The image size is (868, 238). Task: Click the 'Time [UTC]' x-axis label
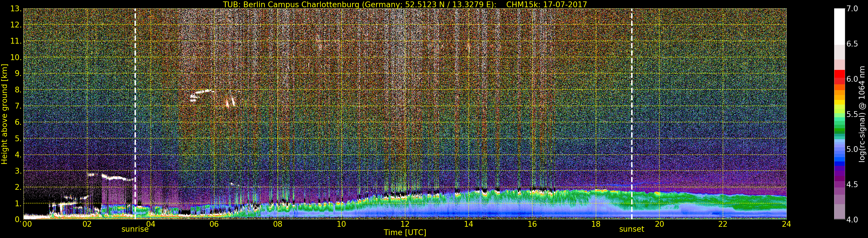[405, 233]
